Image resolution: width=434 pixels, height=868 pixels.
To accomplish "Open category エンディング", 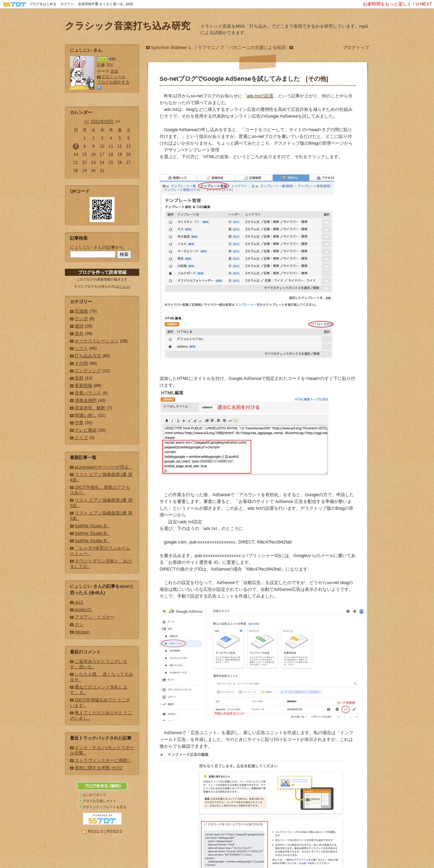I will [x=88, y=371].
